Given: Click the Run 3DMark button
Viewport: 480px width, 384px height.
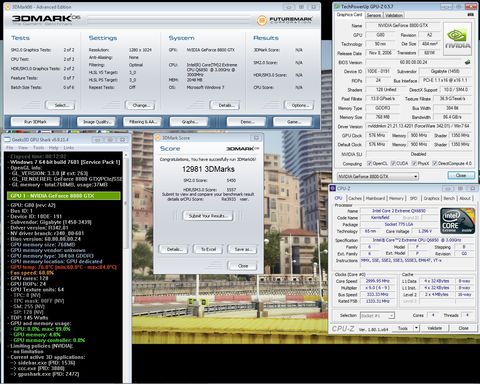Looking at the screenshot, I should [35, 122].
